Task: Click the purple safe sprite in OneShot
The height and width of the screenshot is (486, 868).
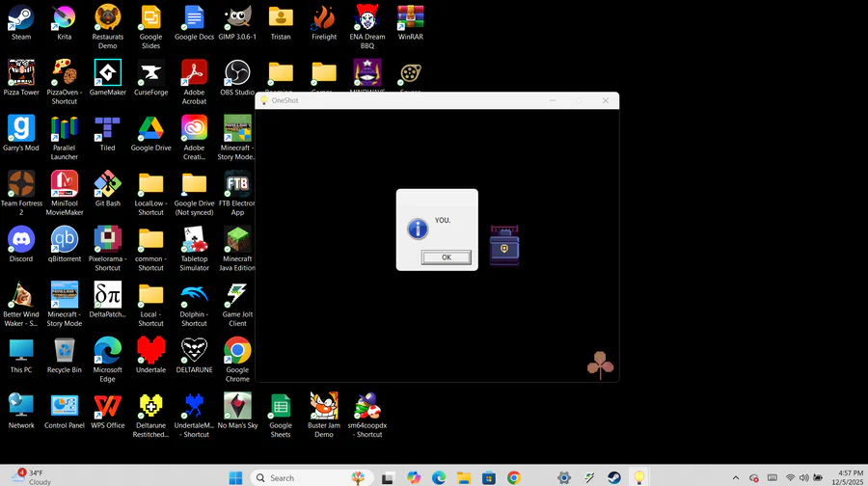Action: (504, 245)
